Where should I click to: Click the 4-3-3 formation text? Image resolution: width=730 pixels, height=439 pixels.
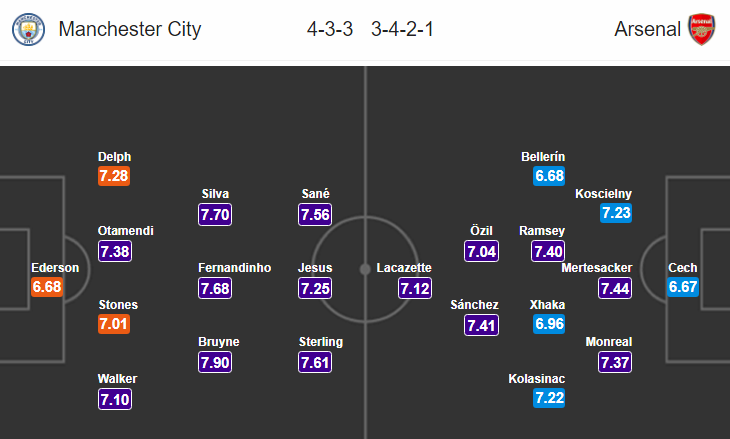point(330,29)
